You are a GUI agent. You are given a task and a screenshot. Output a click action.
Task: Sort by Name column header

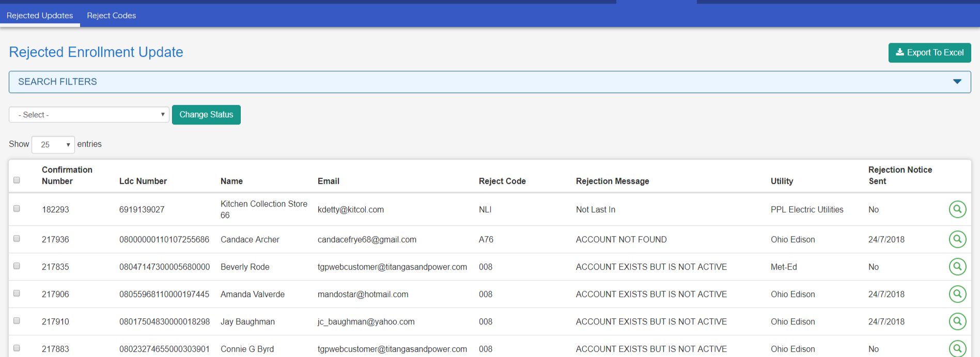231,181
